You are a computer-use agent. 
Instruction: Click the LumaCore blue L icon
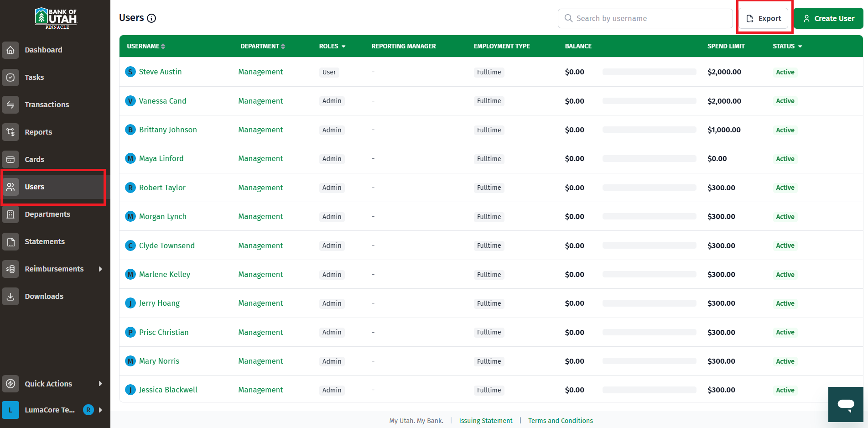point(10,410)
